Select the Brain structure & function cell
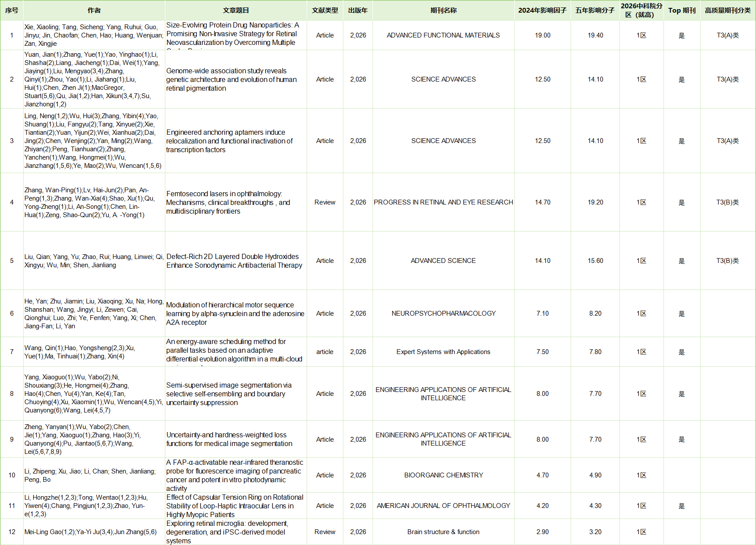This screenshot has height=545, width=756. [x=443, y=532]
